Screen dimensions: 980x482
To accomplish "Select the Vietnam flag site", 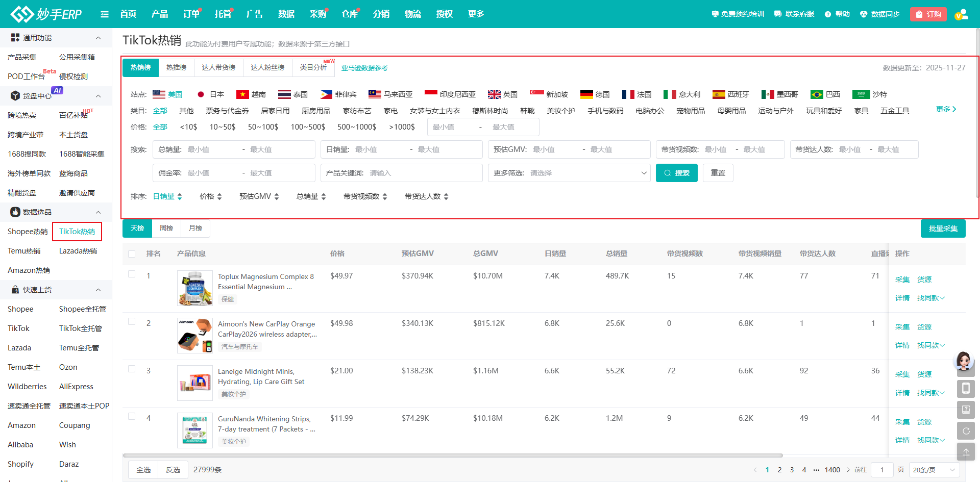I will click(251, 94).
